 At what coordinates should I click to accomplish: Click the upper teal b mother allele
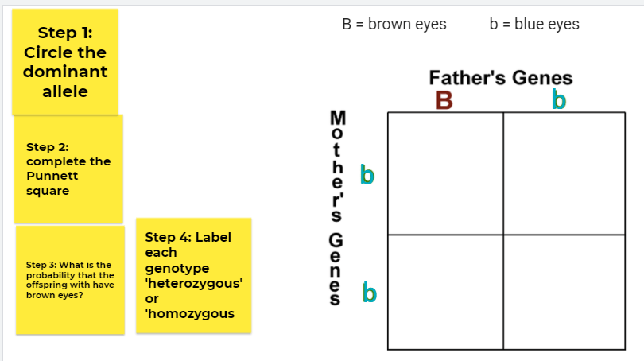pyautogui.click(x=367, y=174)
